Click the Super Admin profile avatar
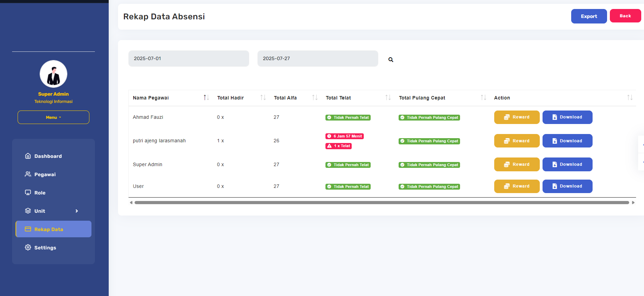644x296 pixels. click(x=53, y=74)
